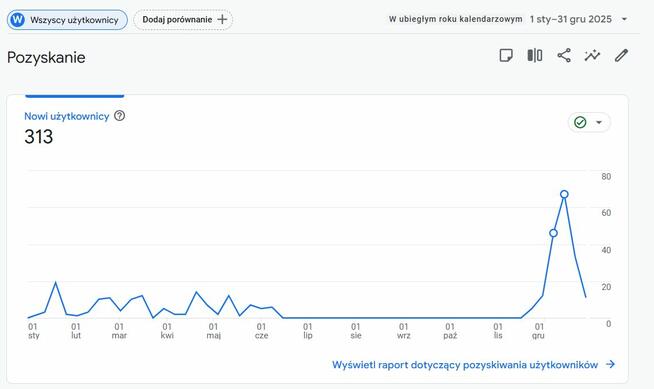
Task: Click the lower circle marker on the December rise
Action: tap(553, 233)
